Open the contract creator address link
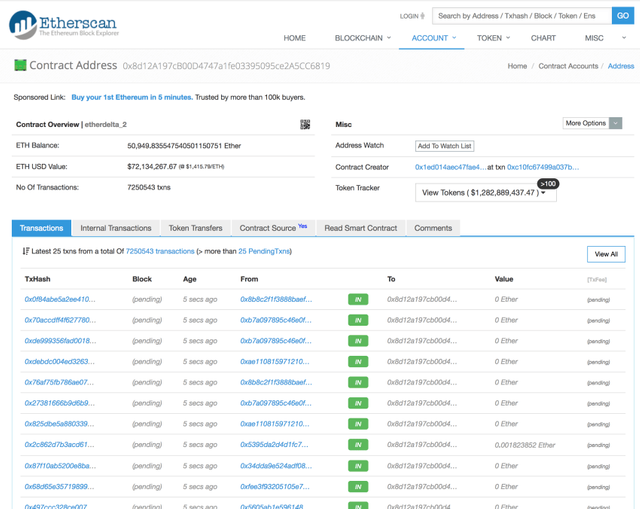 [450, 167]
